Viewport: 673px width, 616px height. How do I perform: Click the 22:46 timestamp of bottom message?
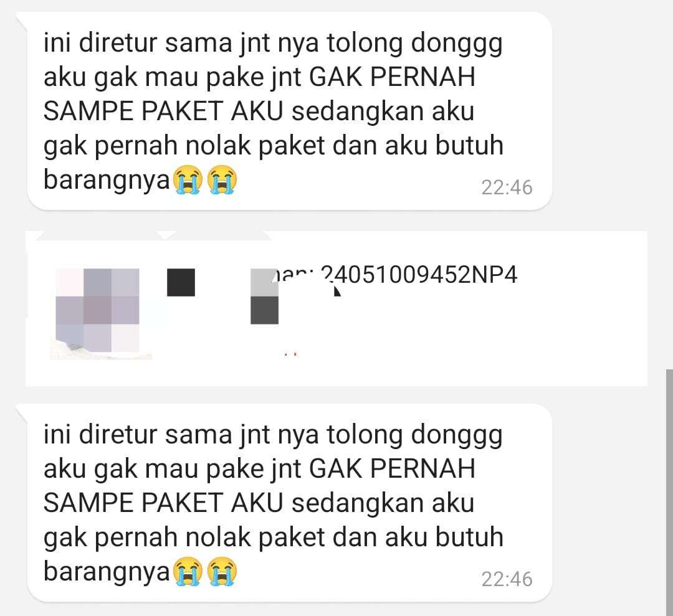(x=507, y=579)
